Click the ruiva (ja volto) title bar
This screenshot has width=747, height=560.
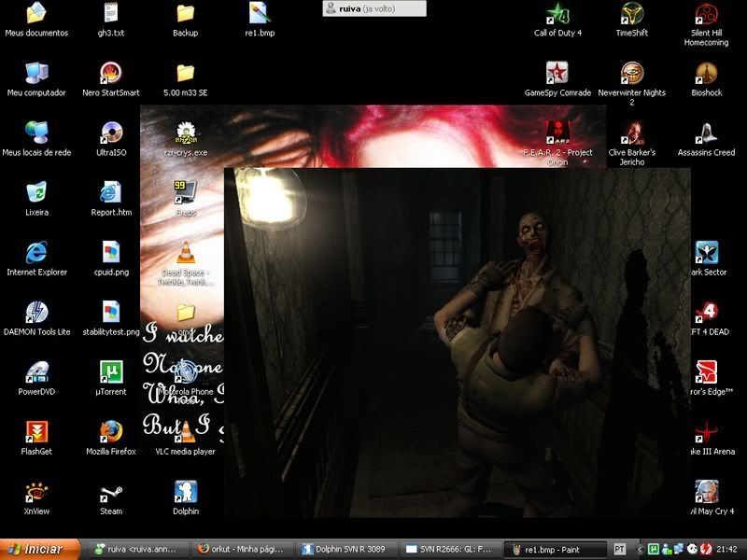374,8
